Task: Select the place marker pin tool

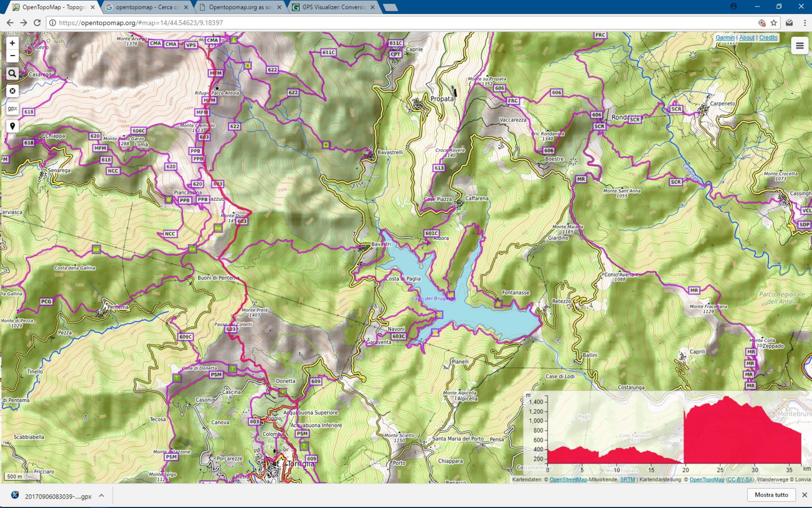Action: click(x=12, y=126)
